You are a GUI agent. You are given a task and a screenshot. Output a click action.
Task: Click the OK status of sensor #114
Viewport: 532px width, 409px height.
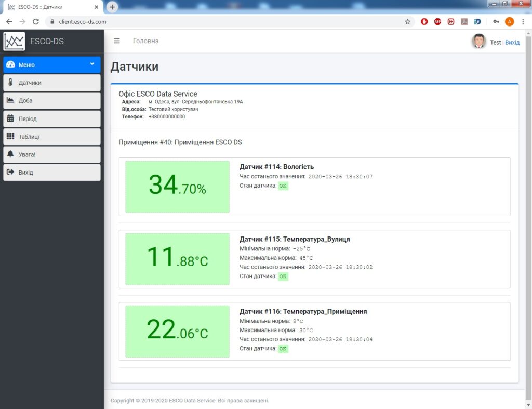283,186
